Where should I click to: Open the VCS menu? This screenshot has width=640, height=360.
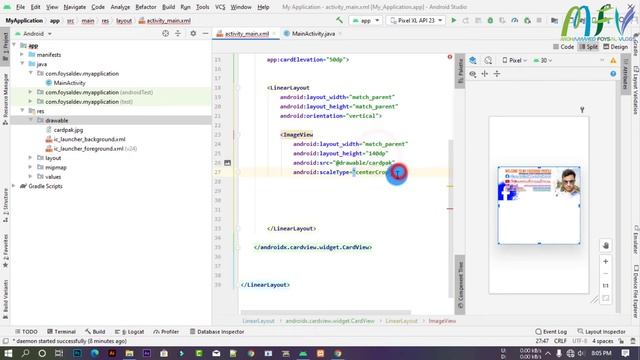220,7
